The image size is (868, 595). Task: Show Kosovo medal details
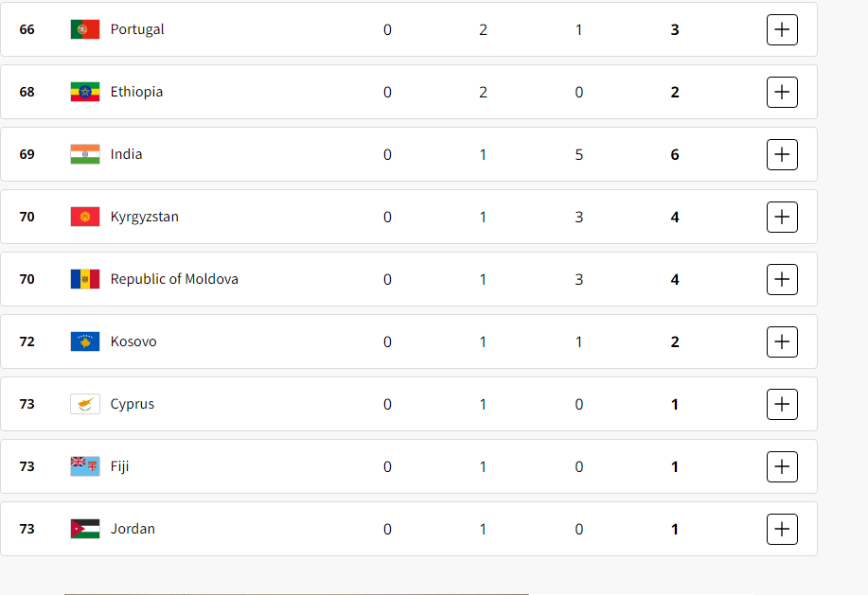(782, 341)
